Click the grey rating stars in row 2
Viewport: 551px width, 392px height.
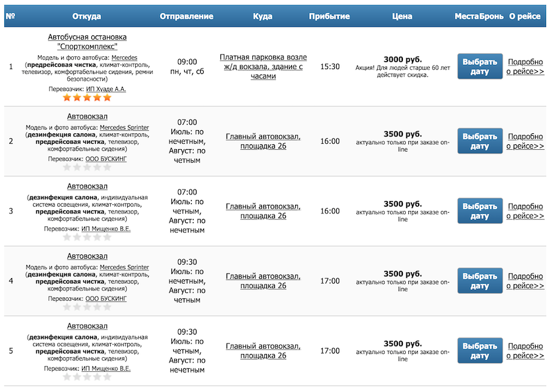87,167
